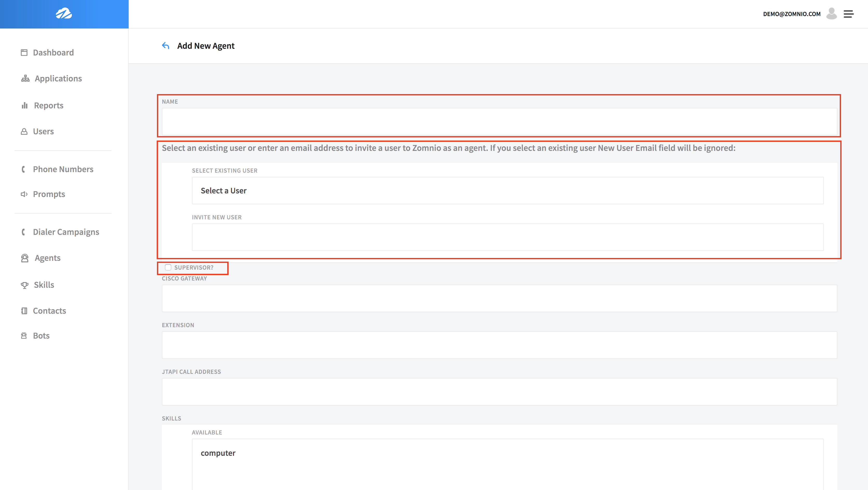The image size is (868, 490).
Task: Click the Agents headset icon
Action: (25, 258)
